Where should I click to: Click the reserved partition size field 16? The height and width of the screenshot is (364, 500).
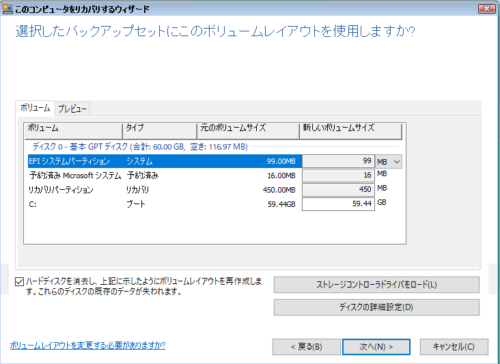click(338, 175)
